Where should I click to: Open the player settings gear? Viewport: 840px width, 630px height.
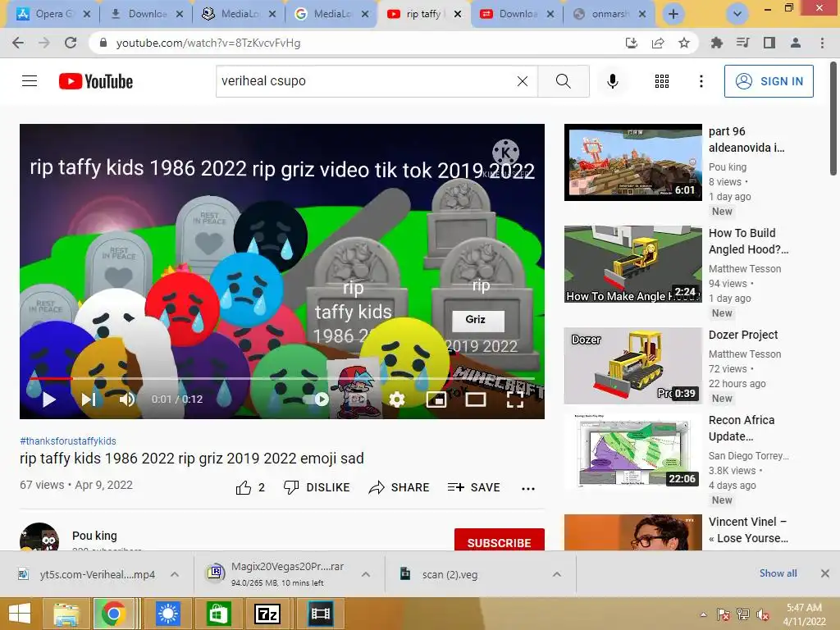coord(397,399)
